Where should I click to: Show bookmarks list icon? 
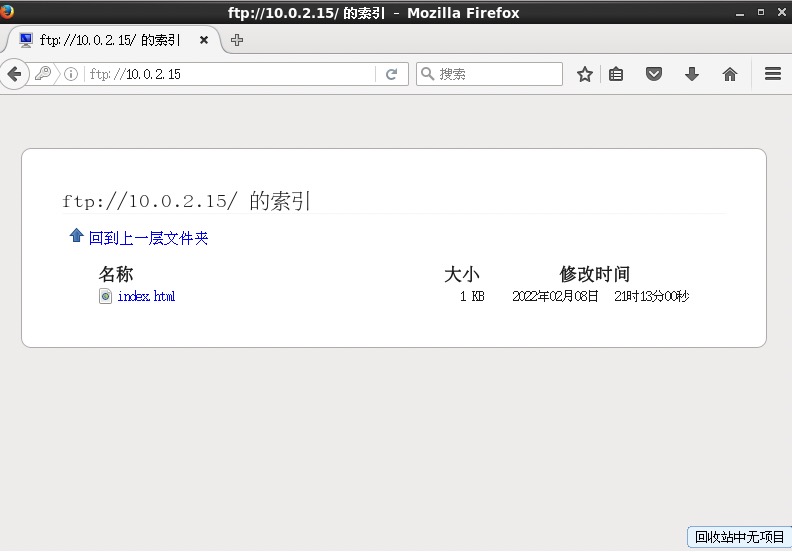coord(616,74)
